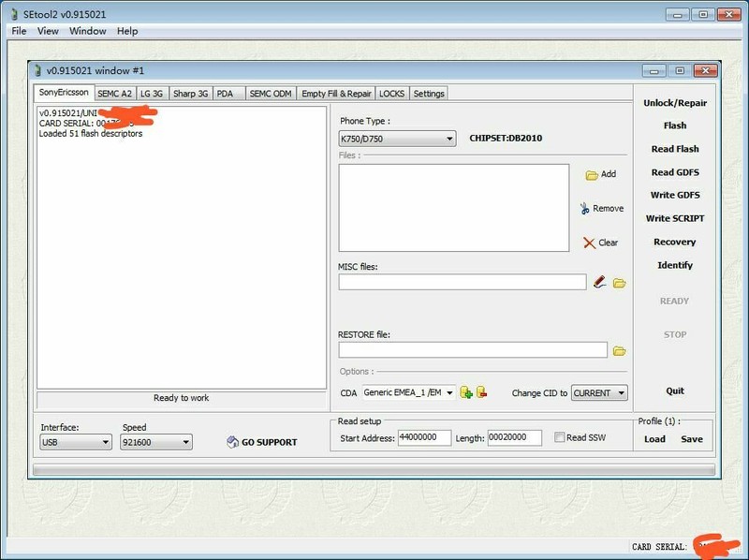
Task: Open the Interface USB dropdown
Action: pos(76,442)
